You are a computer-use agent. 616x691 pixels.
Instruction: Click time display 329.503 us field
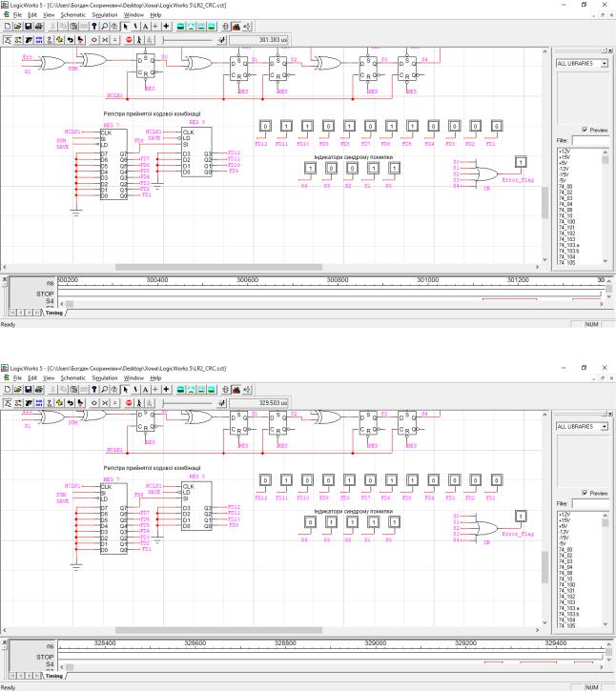[x=258, y=403]
